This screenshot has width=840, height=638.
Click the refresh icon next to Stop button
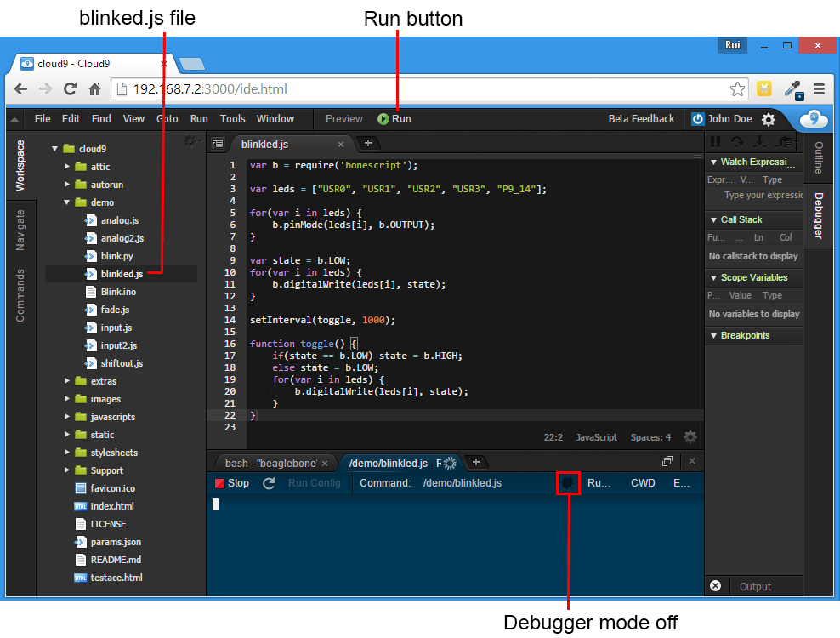268,482
